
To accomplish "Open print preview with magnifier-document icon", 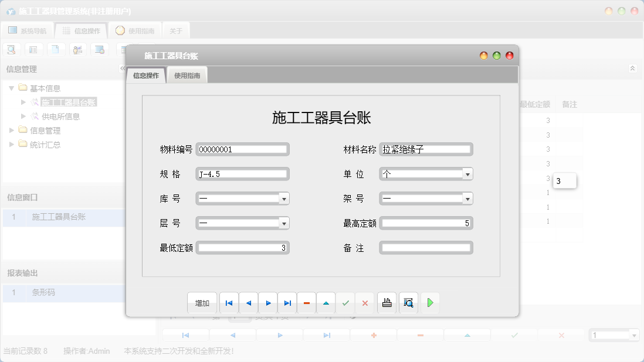I will coord(408,303).
